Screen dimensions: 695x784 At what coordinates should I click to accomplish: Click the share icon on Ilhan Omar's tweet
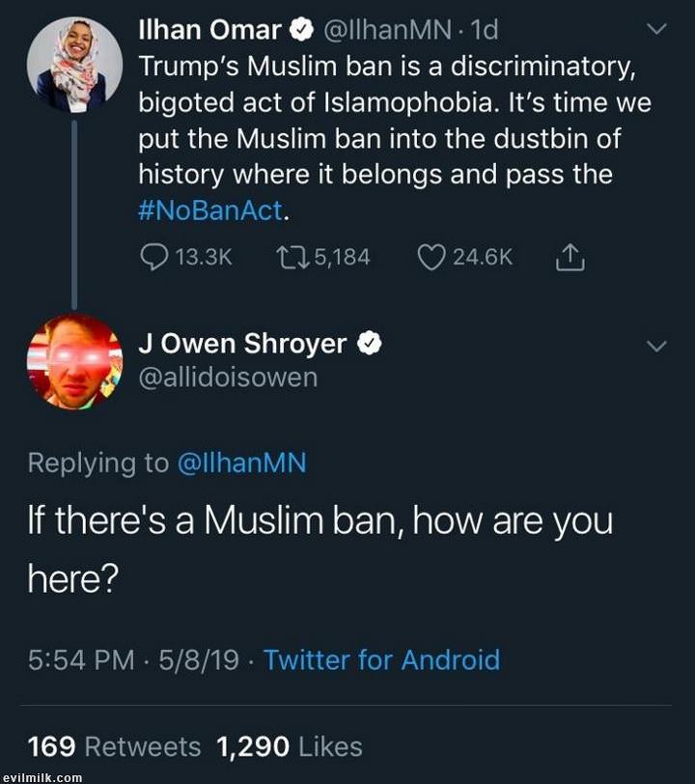[x=570, y=257]
